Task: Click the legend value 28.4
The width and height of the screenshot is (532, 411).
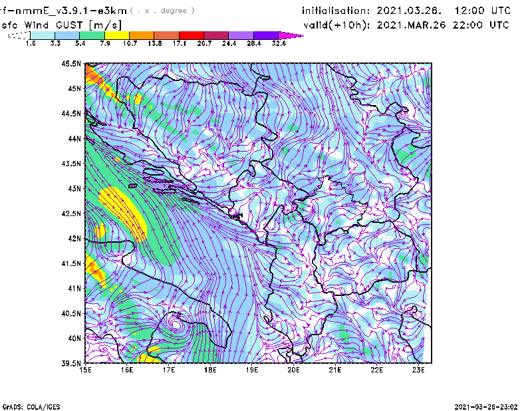Action: tap(254, 43)
